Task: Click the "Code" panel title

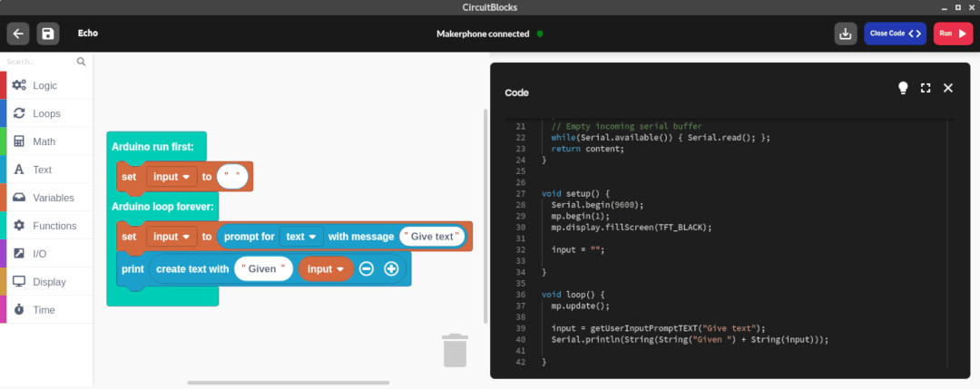Action: 517,92
